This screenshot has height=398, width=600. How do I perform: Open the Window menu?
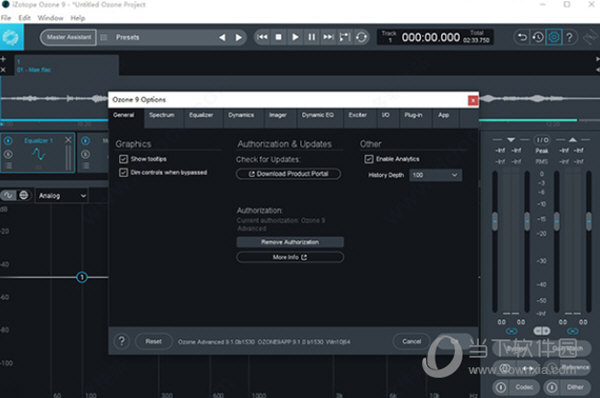click(50, 18)
